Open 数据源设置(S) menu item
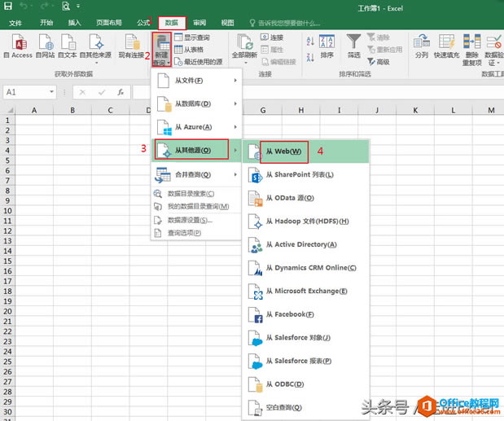The height and width of the screenshot is (421, 504). 197,220
